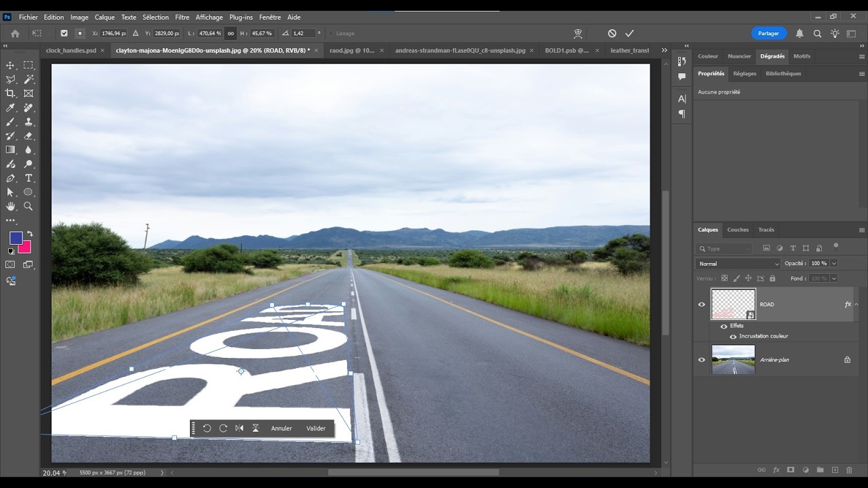Select the Brush tool

point(10,122)
